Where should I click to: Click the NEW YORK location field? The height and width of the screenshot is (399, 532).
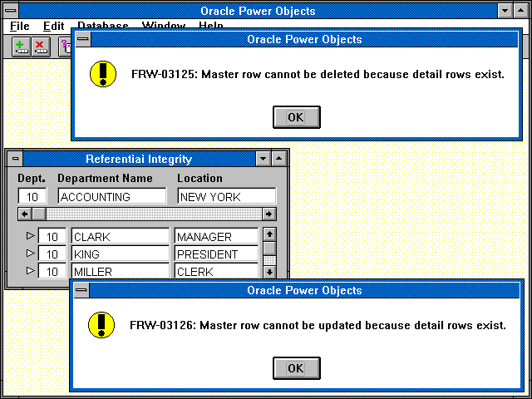point(226,197)
